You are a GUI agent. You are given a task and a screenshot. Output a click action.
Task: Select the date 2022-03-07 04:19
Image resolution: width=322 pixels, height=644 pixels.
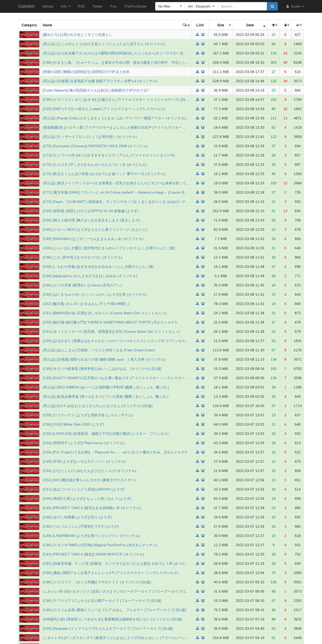point(250,638)
